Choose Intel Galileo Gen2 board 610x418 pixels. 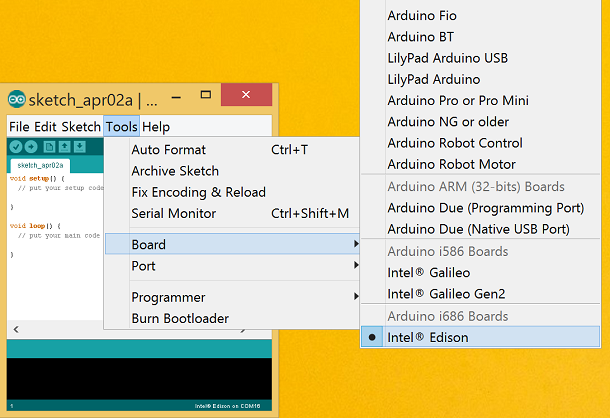(446, 294)
